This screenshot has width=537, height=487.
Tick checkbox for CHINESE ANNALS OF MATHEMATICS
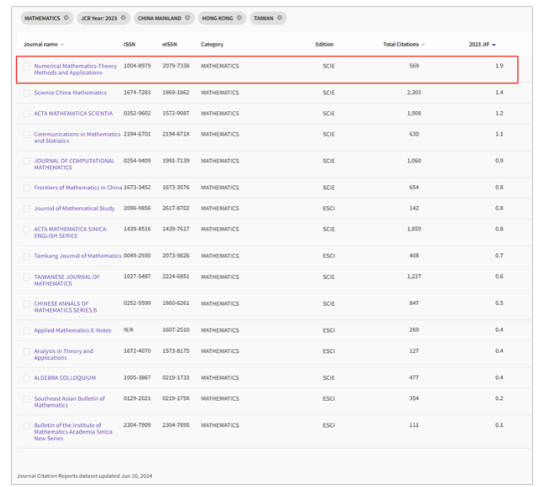(27, 304)
